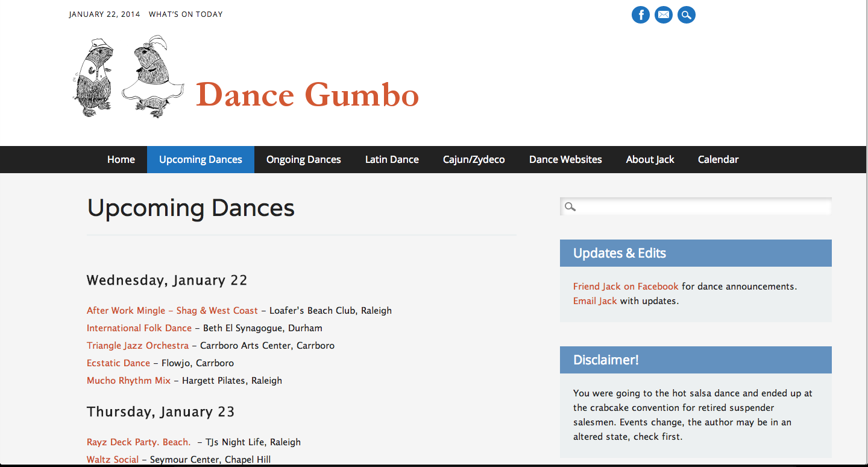
Task: Open the Triangle Jazz Orchestra link
Action: point(138,346)
